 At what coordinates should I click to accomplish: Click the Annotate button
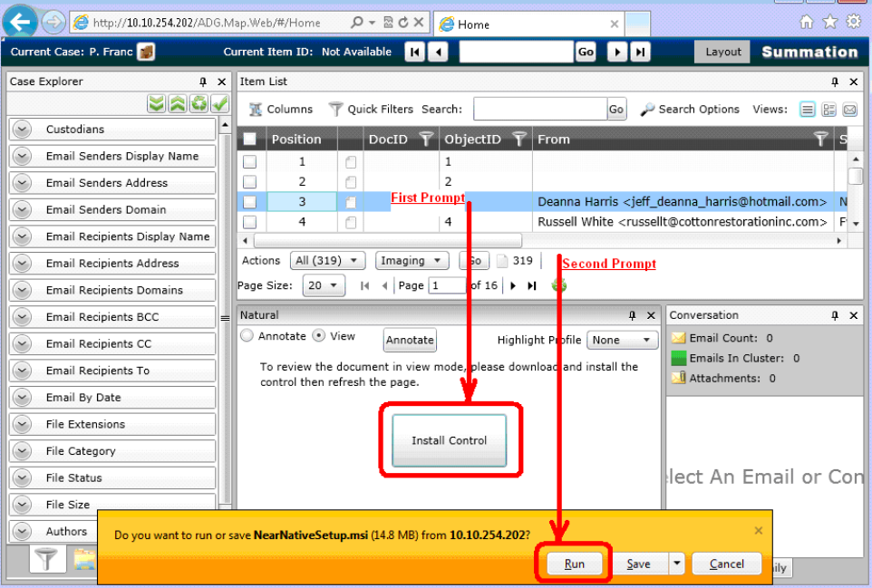(x=410, y=340)
